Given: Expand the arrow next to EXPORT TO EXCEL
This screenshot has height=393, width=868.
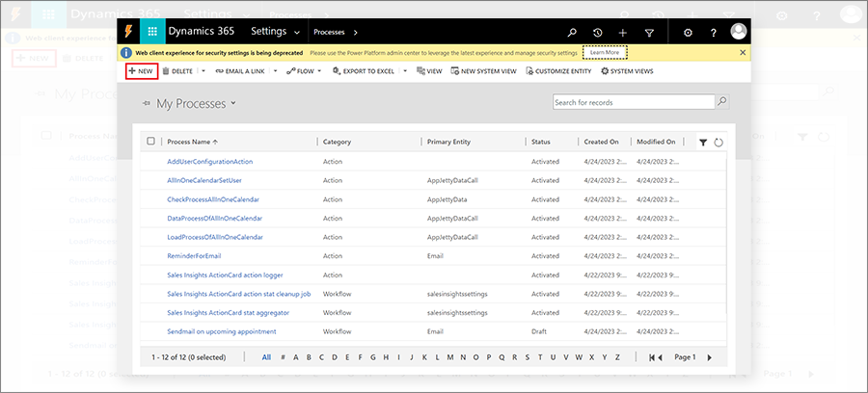Looking at the screenshot, I should click(x=405, y=71).
